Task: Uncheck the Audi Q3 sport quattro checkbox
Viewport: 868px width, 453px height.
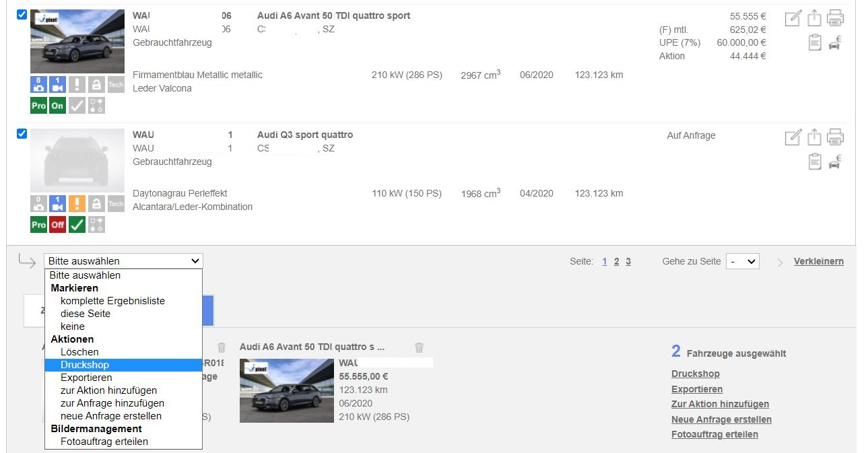Action: pos(22,134)
